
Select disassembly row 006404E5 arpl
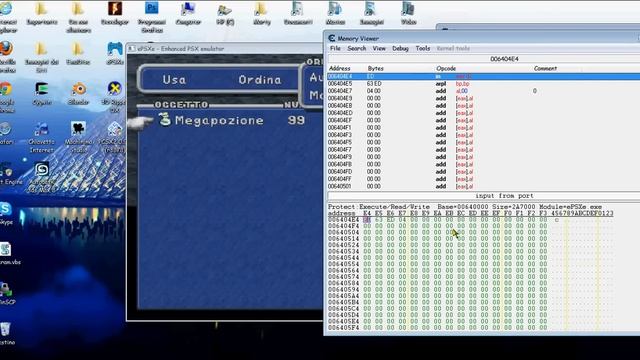[x=484, y=84]
